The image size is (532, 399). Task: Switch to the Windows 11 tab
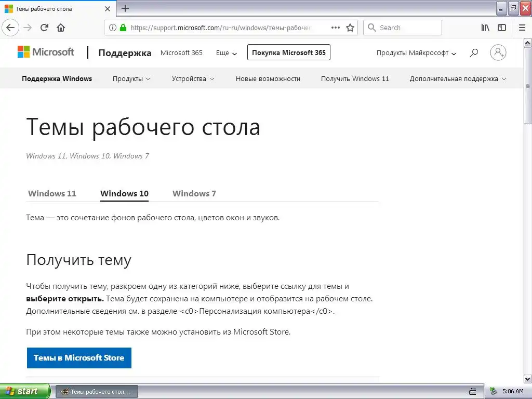[x=52, y=193]
